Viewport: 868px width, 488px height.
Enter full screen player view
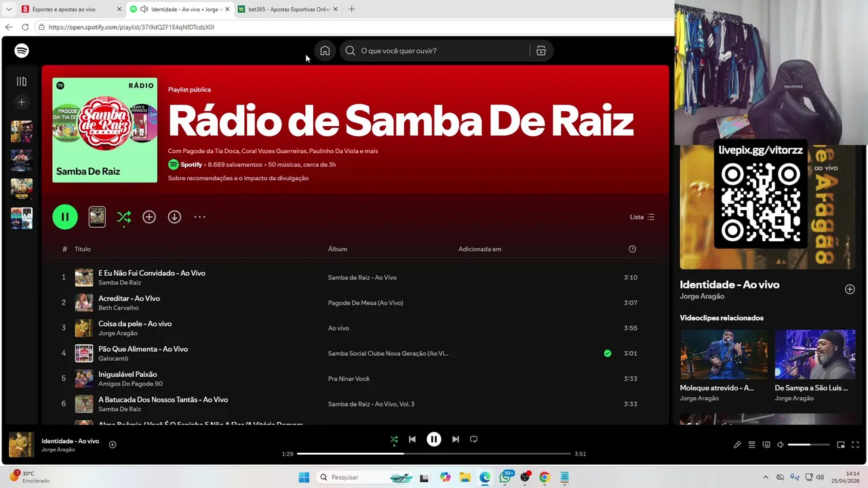pos(855,445)
